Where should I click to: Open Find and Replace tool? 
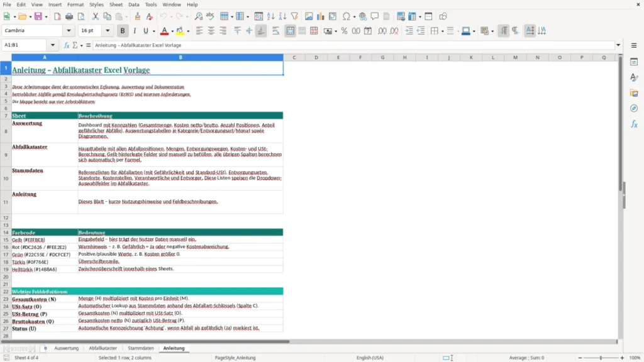[x=198, y=16]
